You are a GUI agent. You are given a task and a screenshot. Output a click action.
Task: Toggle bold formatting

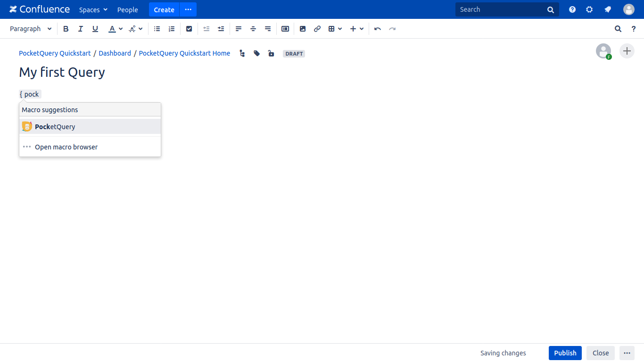tap(66, 29)
